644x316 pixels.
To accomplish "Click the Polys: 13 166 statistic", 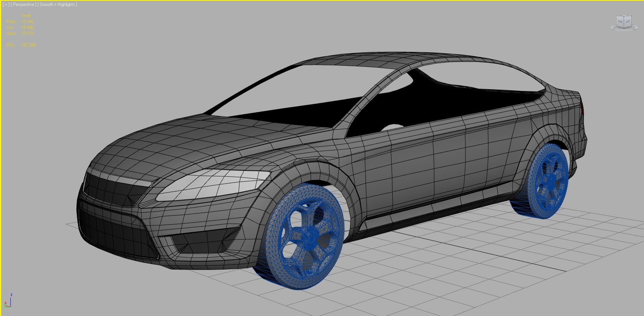I will click(20, 22).
